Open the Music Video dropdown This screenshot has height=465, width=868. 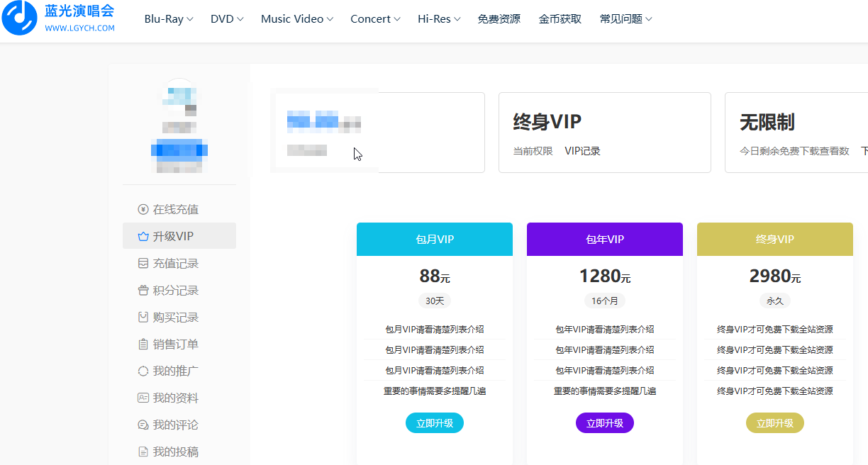coord(297,19)
